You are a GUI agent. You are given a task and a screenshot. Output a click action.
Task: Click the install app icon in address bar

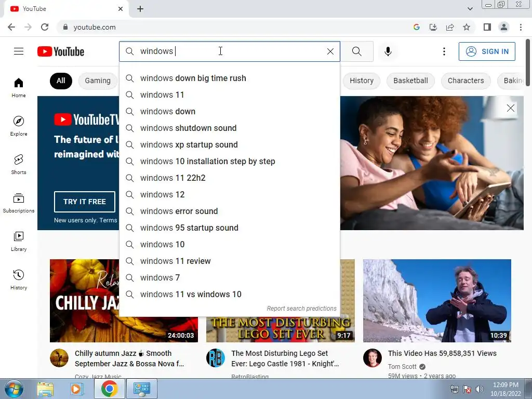[x=433, y=27]
